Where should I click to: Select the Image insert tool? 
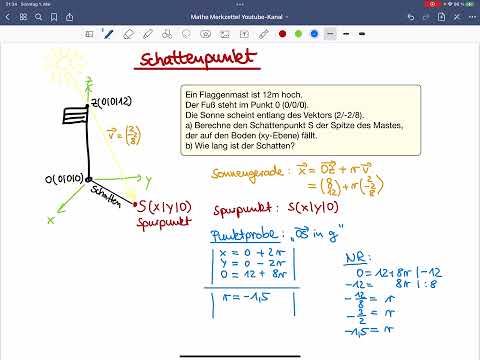coord(225,34)
